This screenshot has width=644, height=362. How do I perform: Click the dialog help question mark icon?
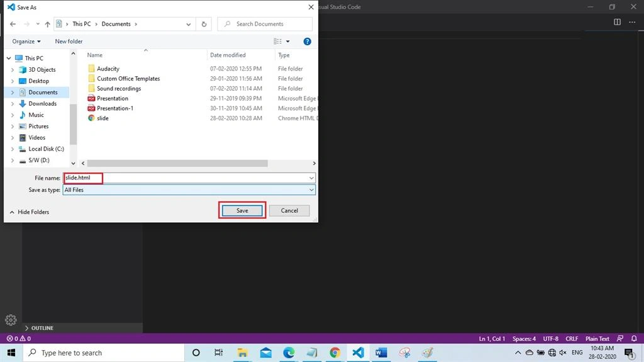tap(307, 41)
